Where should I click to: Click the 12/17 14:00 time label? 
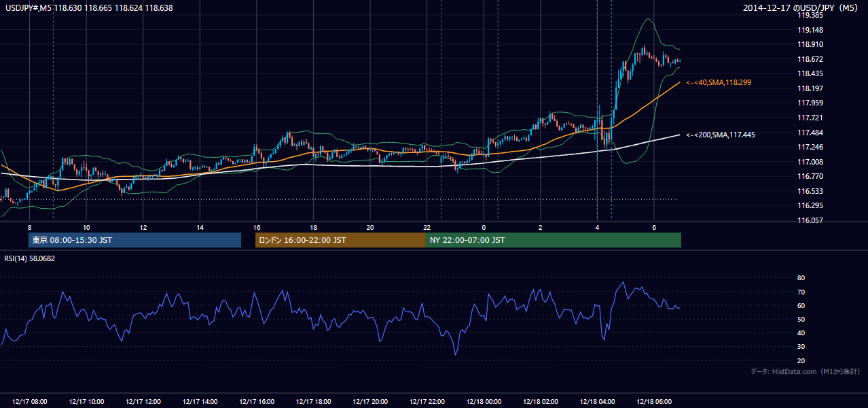tap(200, 402)
